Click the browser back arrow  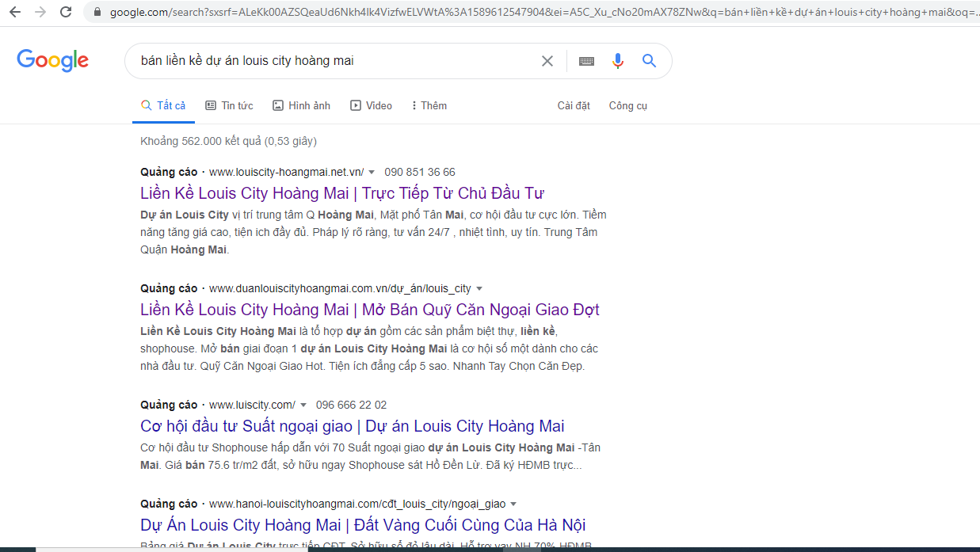pyautogui.click(x=15, y=12)
